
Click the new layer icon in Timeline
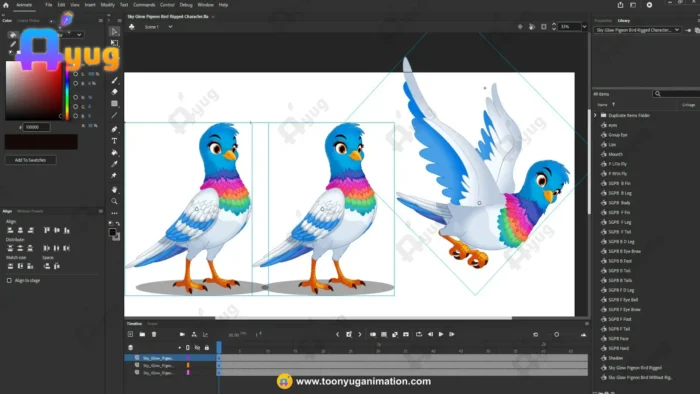(x=130, y=334)
